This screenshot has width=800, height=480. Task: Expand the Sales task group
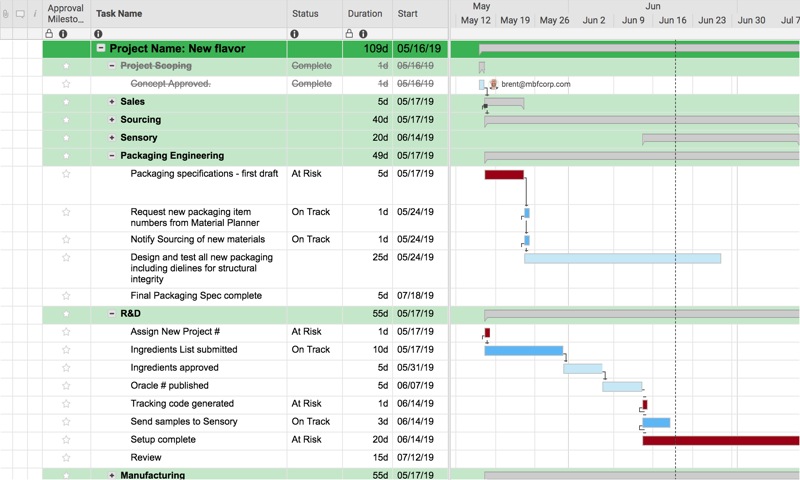[x=112, y=102]
